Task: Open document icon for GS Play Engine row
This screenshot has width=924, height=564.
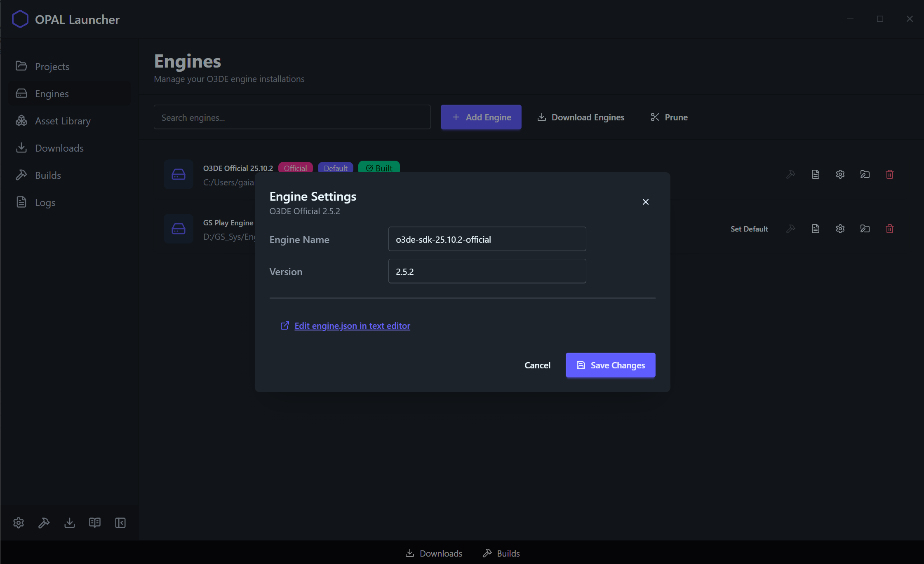Action: click(x=815, y=229)
